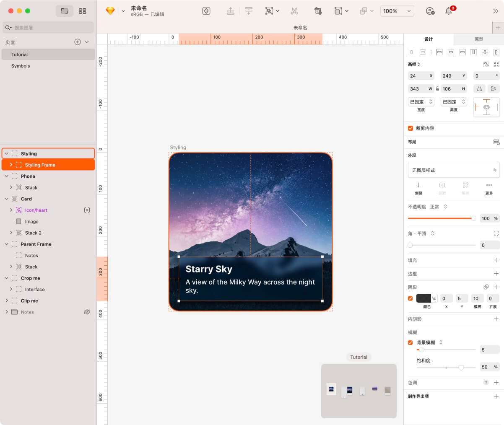
Task: Click the shadow color swatch
Action: 423,298
